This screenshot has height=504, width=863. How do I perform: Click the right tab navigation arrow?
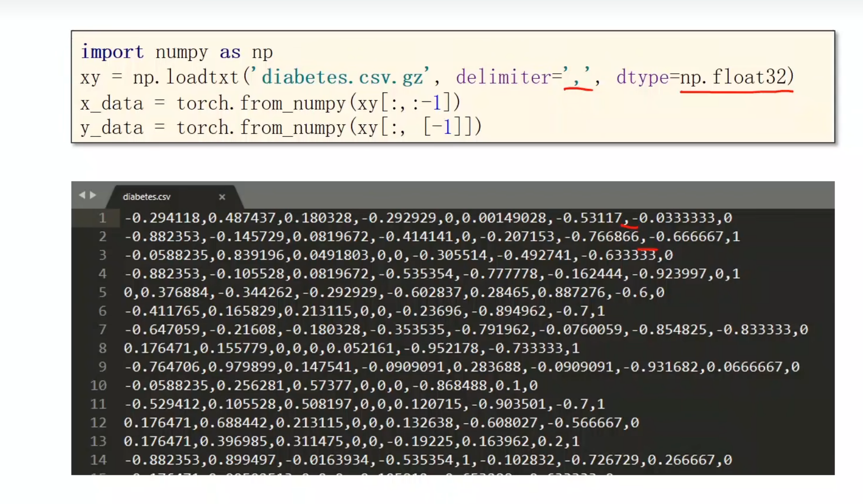tap(93, 195)
